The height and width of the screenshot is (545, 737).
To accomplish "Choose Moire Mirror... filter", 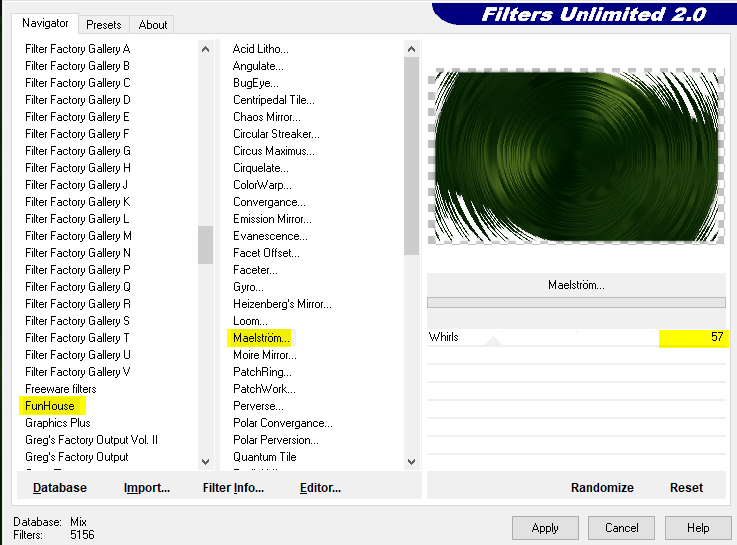I will tap(265, 355).
